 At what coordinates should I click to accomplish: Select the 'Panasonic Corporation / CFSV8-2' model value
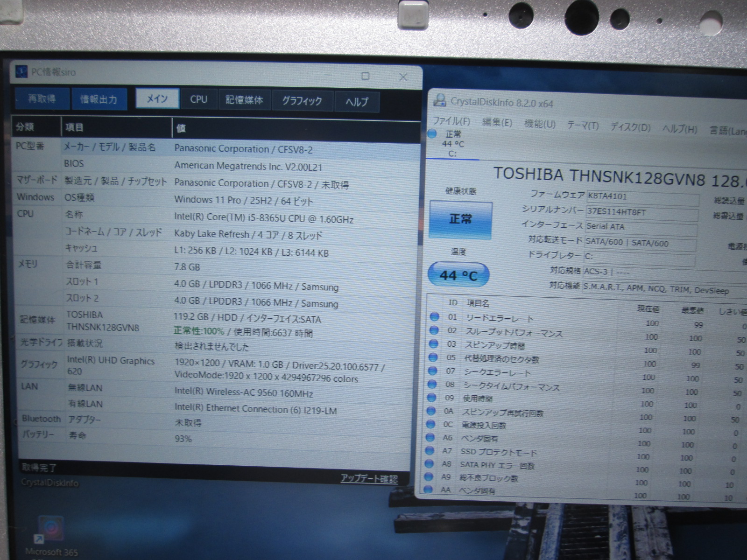[243, 149]
